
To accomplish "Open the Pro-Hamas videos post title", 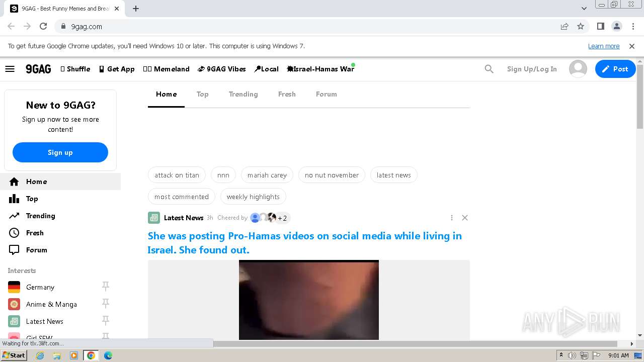I will pos(305,243).
